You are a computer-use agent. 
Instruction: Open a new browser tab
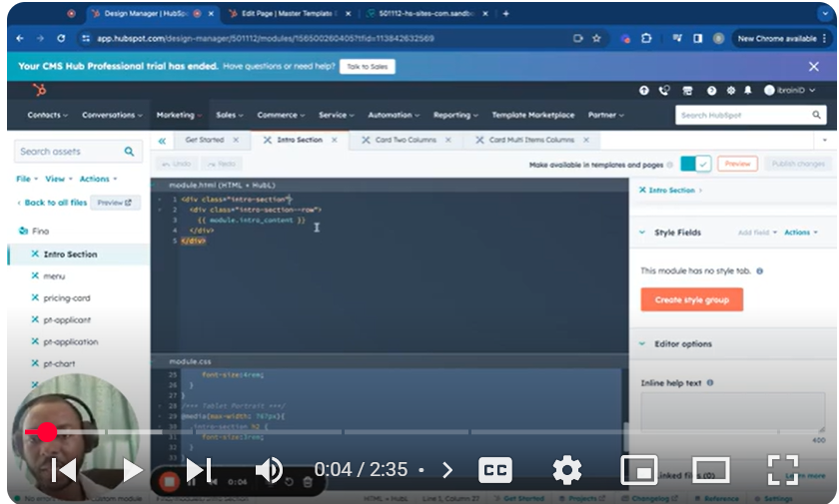point(505,14)
